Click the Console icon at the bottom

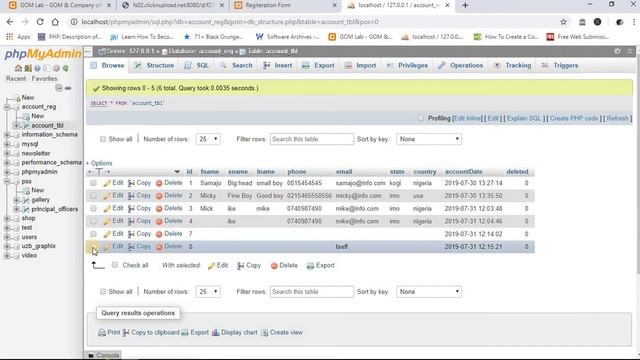(x=91, y=356)
